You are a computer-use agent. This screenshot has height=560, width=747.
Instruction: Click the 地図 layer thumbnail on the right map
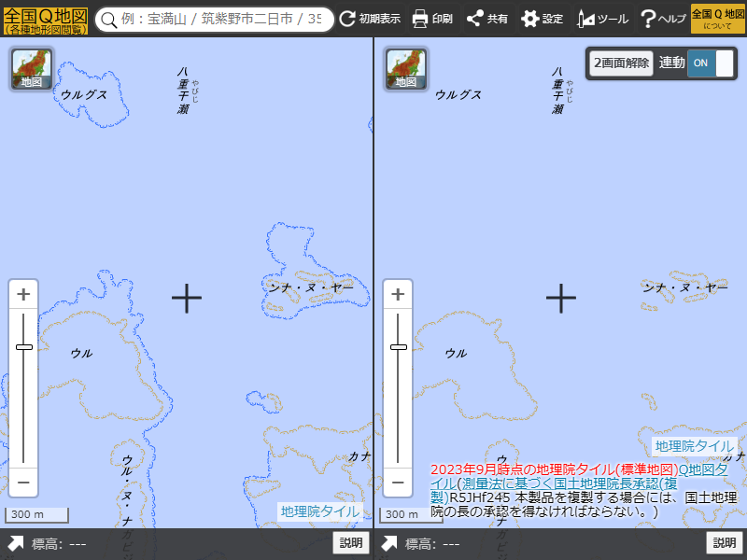click(404, 69)
